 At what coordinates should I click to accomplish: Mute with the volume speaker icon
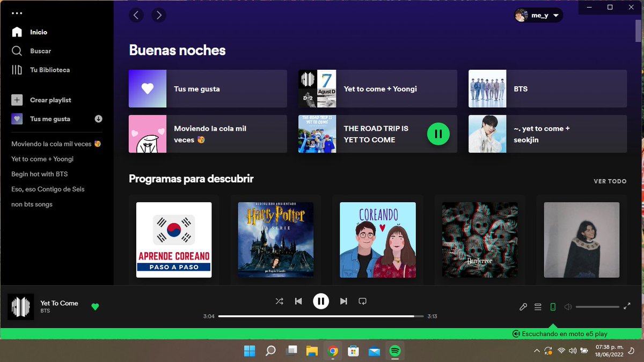coord(568,307)
